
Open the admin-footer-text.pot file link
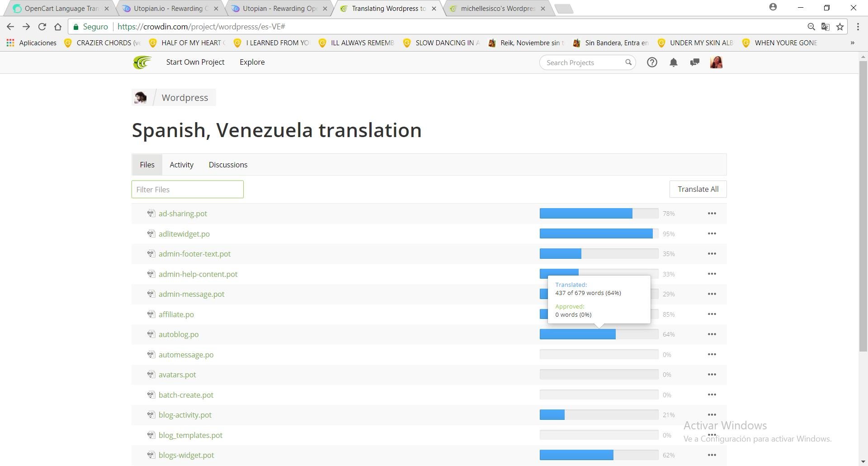point(194,254)
